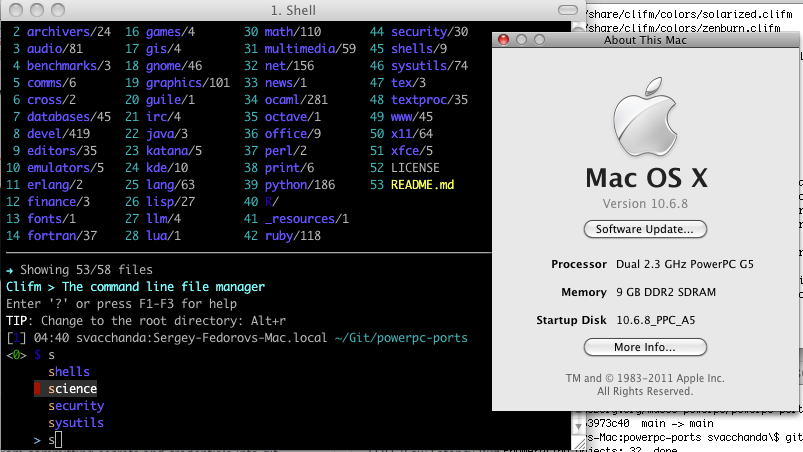This screenshot has height=452, width=803.
Task: Click the finance/3 directory entry
Action: pyautogui.click(x=58, y=202)
